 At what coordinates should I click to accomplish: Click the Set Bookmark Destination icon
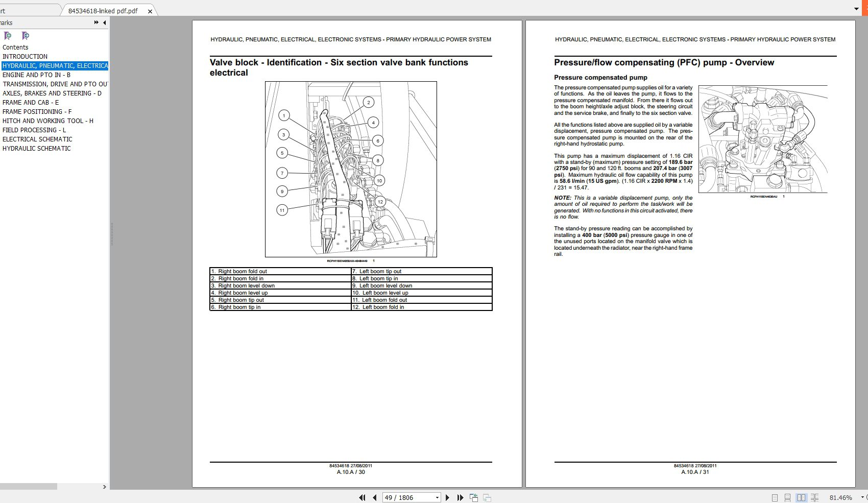coord(25,36)
